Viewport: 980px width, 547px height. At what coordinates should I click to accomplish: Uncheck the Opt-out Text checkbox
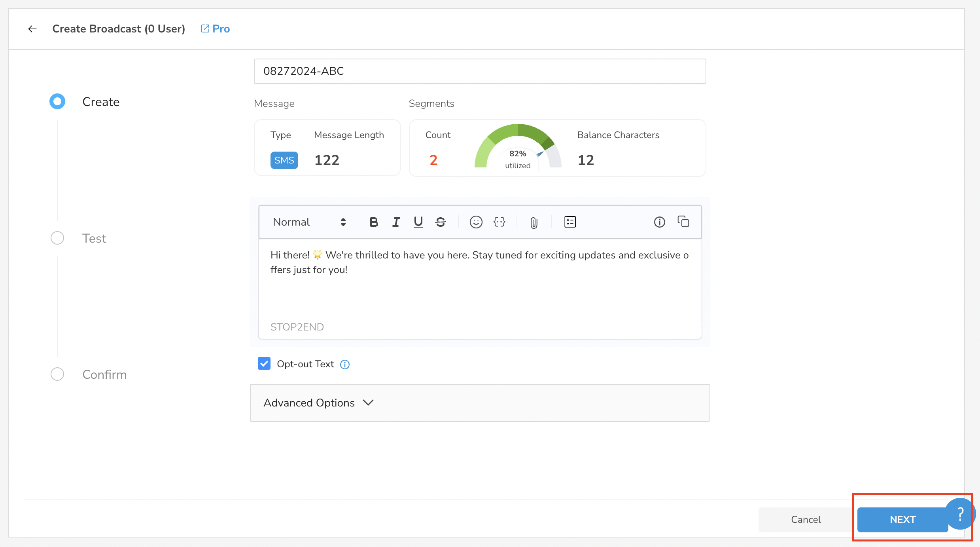point(264,363)
